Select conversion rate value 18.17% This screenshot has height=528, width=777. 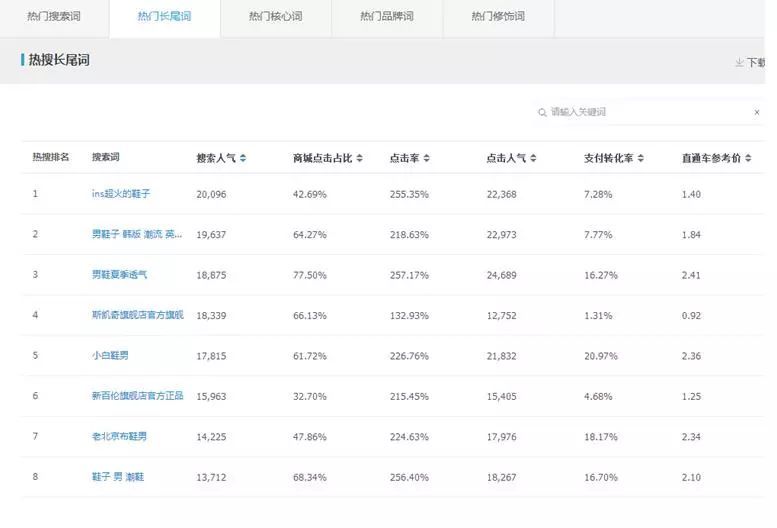pyautogui.click(x=601, y=437)
